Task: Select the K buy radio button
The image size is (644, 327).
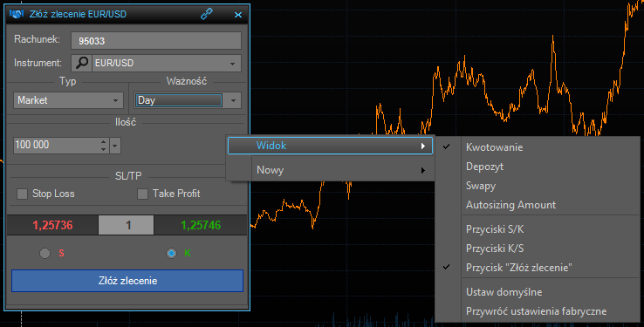Action: (171, 253)
